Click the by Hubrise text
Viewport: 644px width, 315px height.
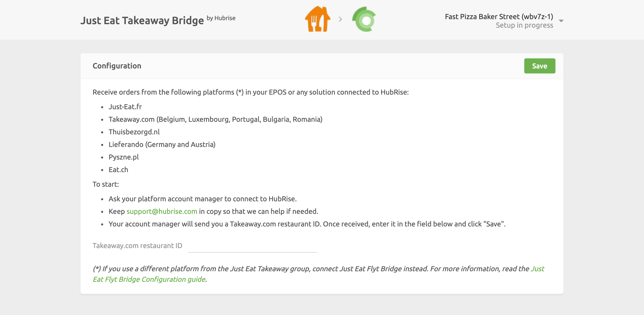(221, 18)
